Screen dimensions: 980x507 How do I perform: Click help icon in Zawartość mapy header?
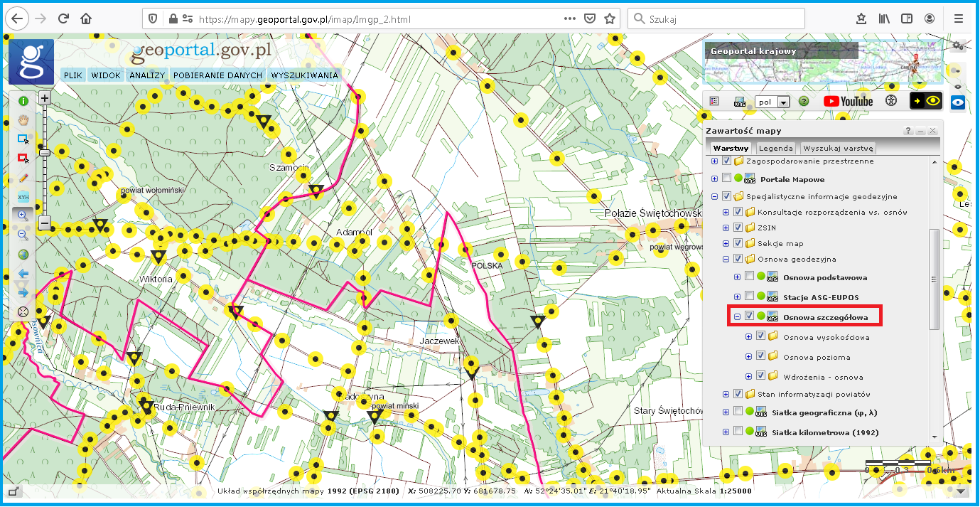(908, 131)
